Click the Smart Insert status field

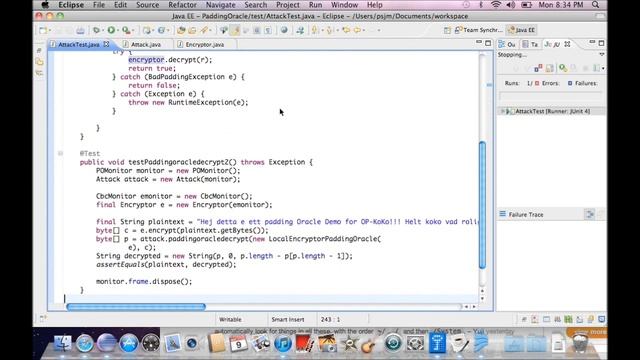pos(288,320)
